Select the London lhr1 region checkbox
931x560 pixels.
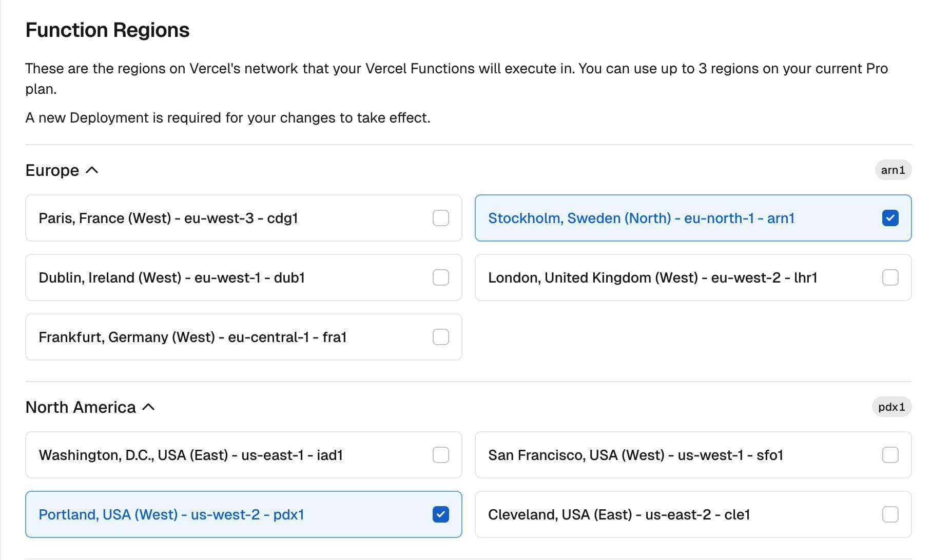[890, 277]
